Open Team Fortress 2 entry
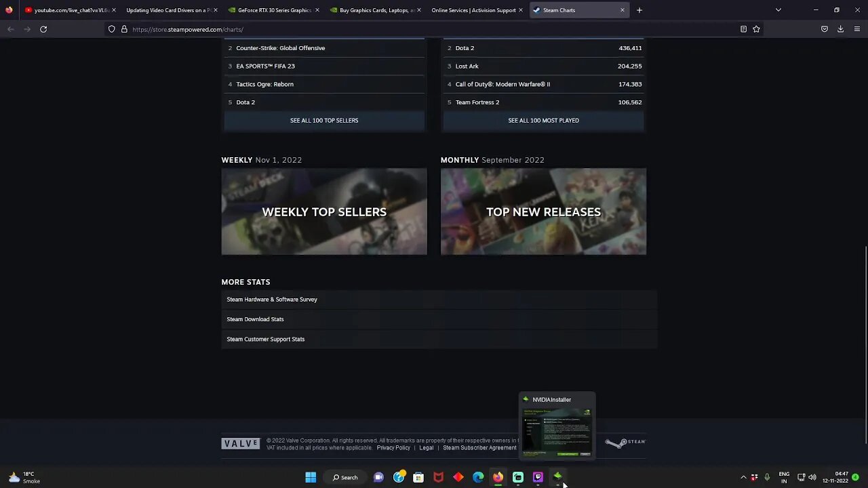The image size is (868, 488). point(543,102)
